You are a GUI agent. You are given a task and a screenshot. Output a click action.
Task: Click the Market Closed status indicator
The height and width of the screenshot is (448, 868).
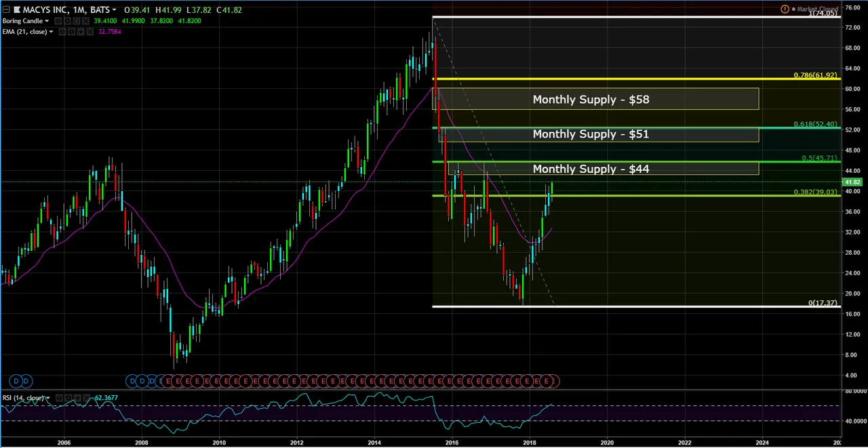tap(816, 9)
